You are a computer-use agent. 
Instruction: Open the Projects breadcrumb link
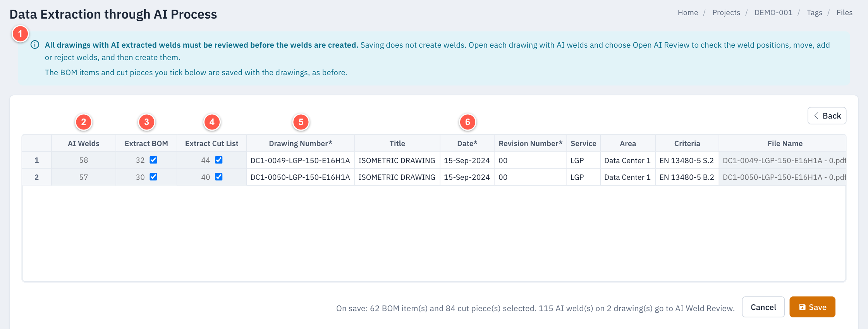pos(726,12)
